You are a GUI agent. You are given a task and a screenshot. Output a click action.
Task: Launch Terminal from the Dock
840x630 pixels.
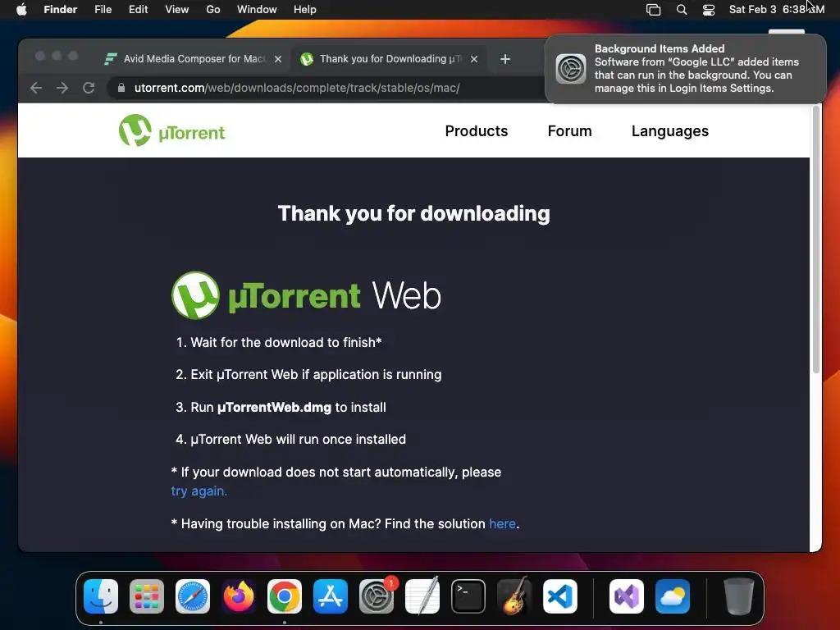point(468,596)
